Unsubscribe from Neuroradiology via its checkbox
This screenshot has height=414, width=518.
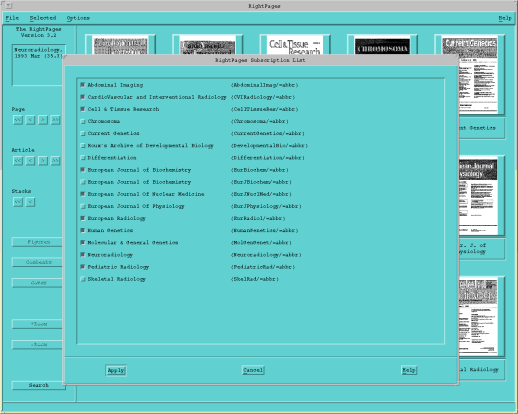[x=83, y=255]
